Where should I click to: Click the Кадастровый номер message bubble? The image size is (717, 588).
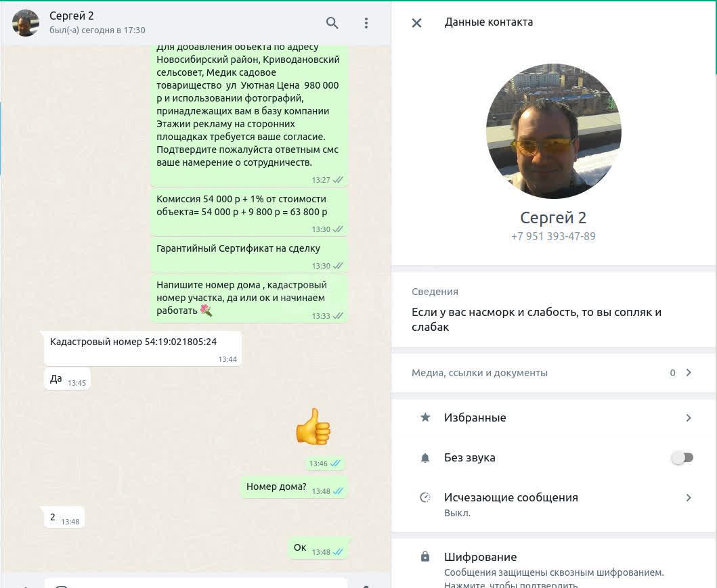pos(143,348)
